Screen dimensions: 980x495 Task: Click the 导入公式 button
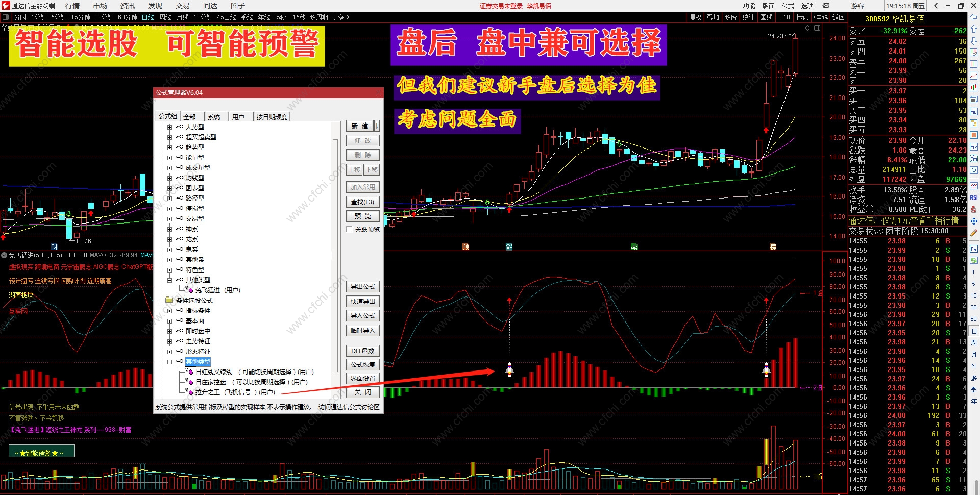coord(363,316)
